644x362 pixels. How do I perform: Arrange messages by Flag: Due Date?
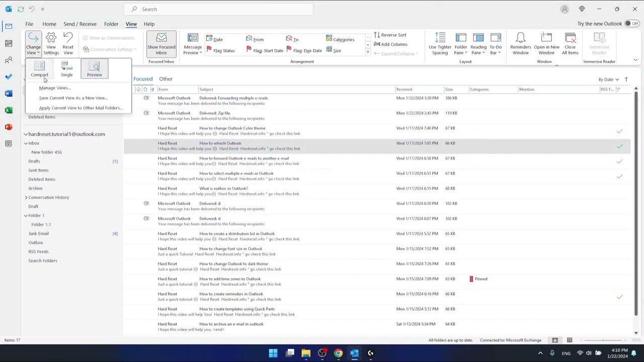304,50
